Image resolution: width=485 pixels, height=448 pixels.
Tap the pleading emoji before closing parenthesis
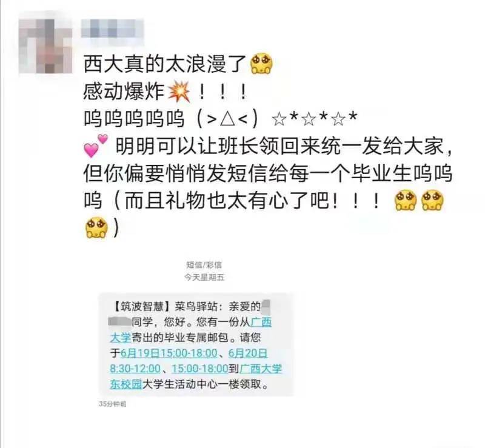point(96,228)
